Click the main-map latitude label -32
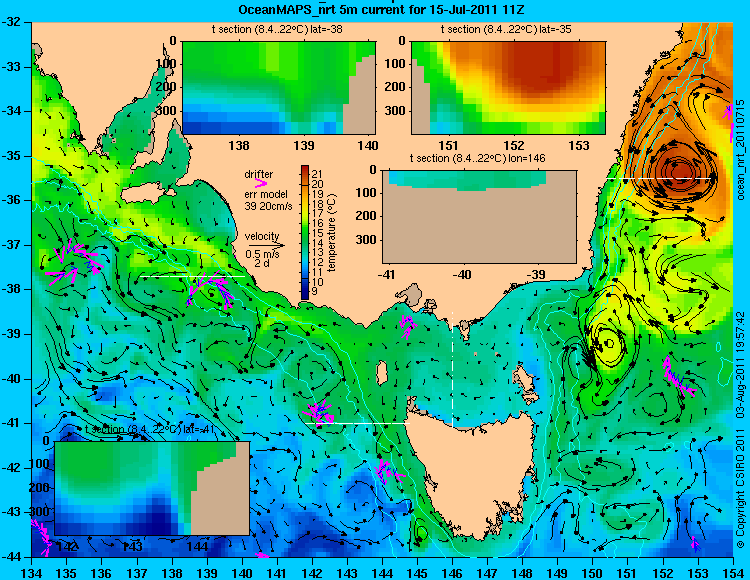The height and width of the screenshot is (580, 750). tap(13, 22)
